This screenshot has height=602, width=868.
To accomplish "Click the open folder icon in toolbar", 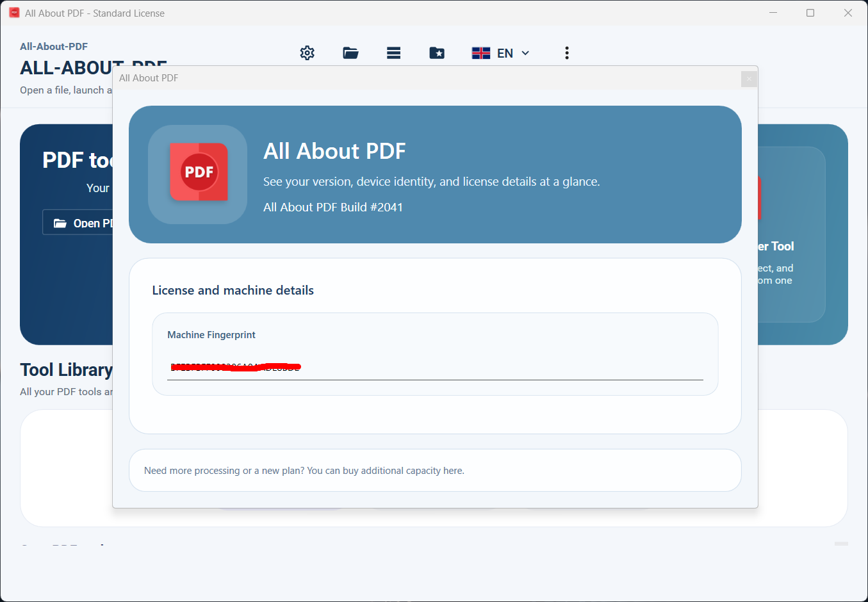I will [x=350, y=53].
